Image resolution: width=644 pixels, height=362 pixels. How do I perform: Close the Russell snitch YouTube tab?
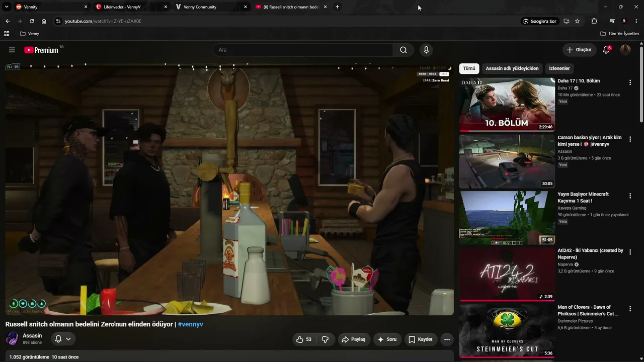point(326,7)
